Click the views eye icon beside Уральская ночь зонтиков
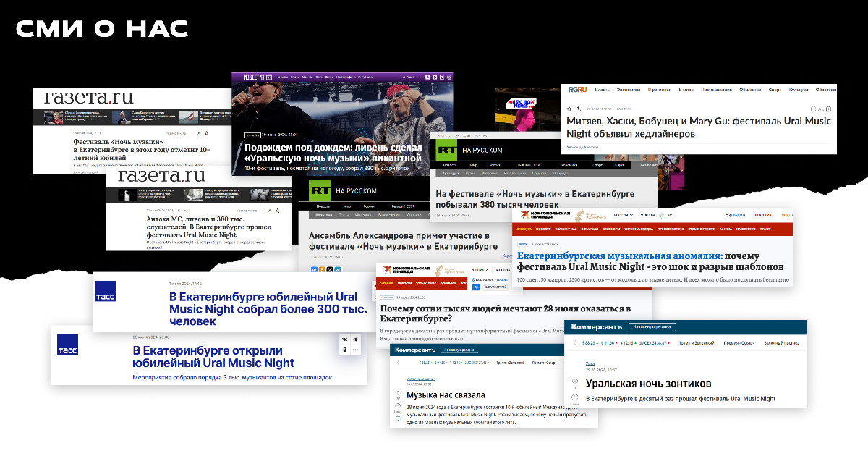Image resolution: width=868 pixels, height=456 pixels. [575, 379]
